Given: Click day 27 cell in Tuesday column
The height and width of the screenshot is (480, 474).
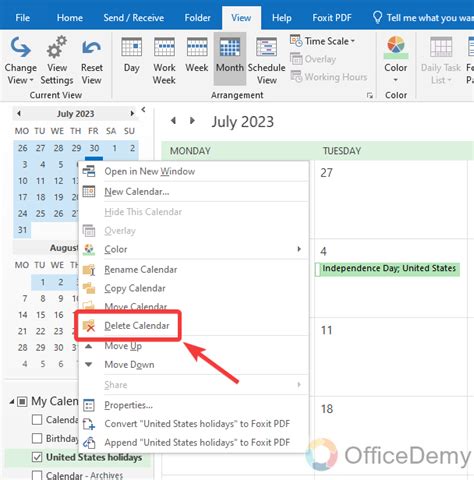Looking at the screenshot, I should (390, 200).
